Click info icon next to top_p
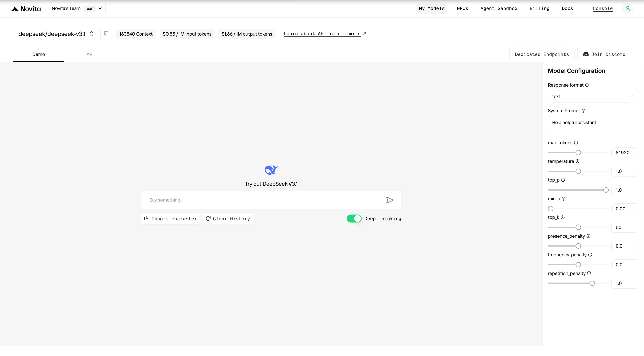The image size is (644, 356). point(563,180)
